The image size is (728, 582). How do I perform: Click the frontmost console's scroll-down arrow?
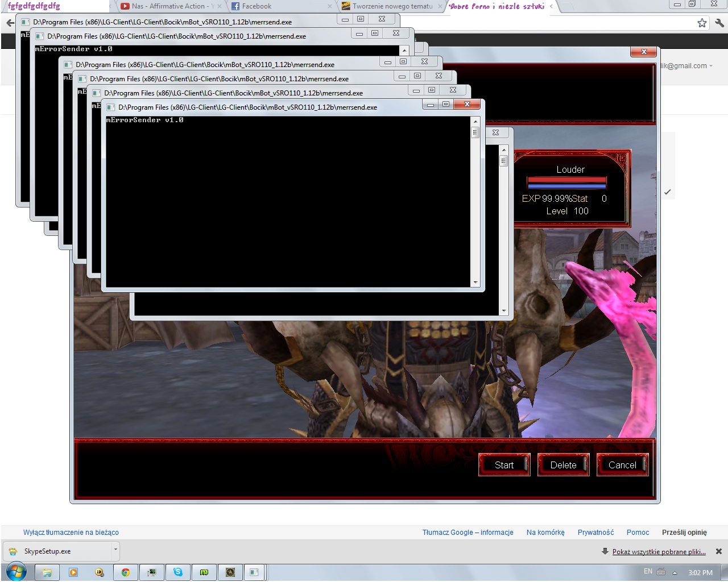pyautogui.click(x=475, y=282)
